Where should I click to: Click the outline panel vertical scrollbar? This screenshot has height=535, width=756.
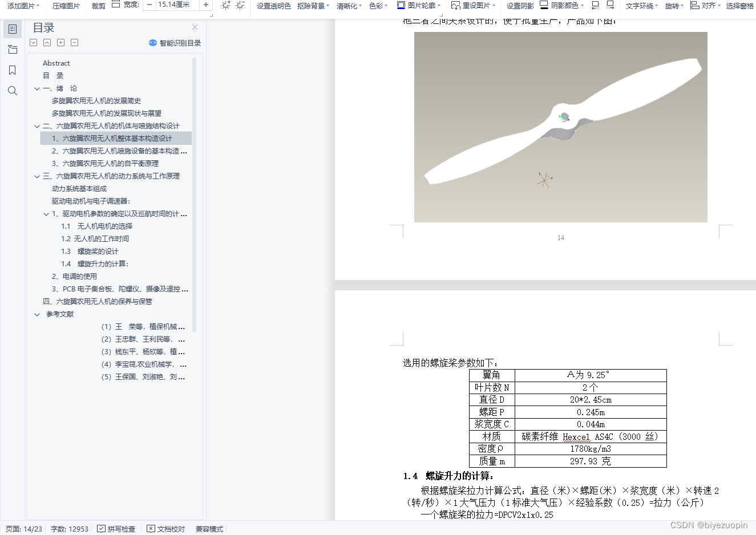click(195, 194)
